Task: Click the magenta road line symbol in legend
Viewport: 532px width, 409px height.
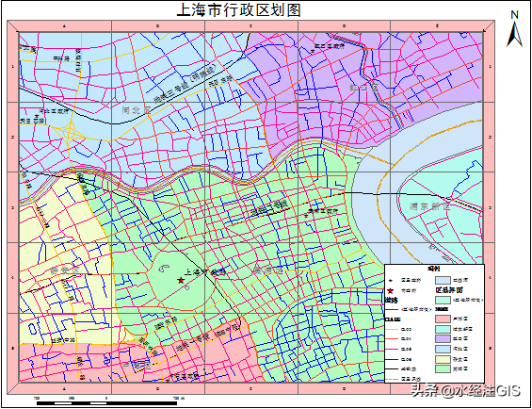Action: (x=392, y=350)
